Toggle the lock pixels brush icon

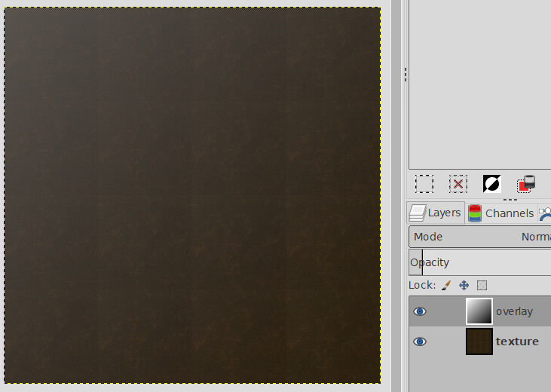pyautogui.click(x=445, y=286)
